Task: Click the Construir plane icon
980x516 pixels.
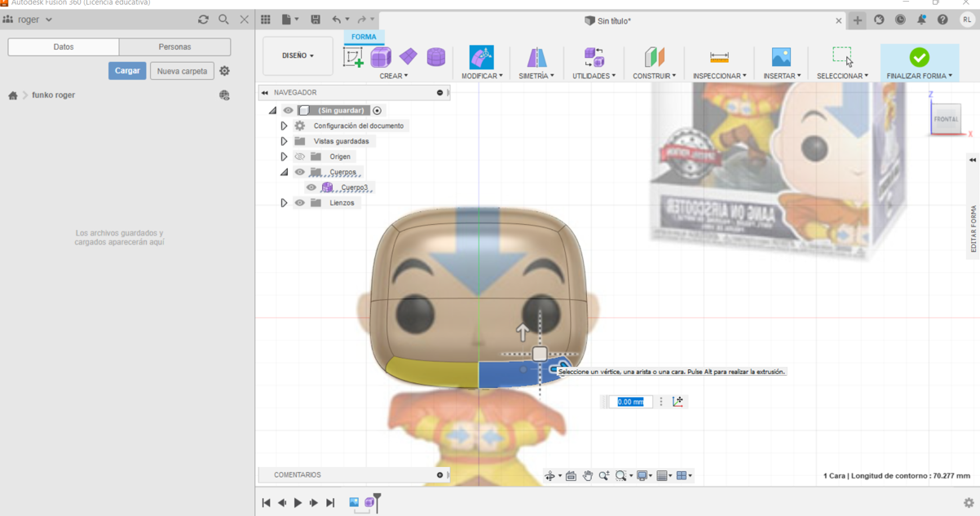Action: point(655,57)
